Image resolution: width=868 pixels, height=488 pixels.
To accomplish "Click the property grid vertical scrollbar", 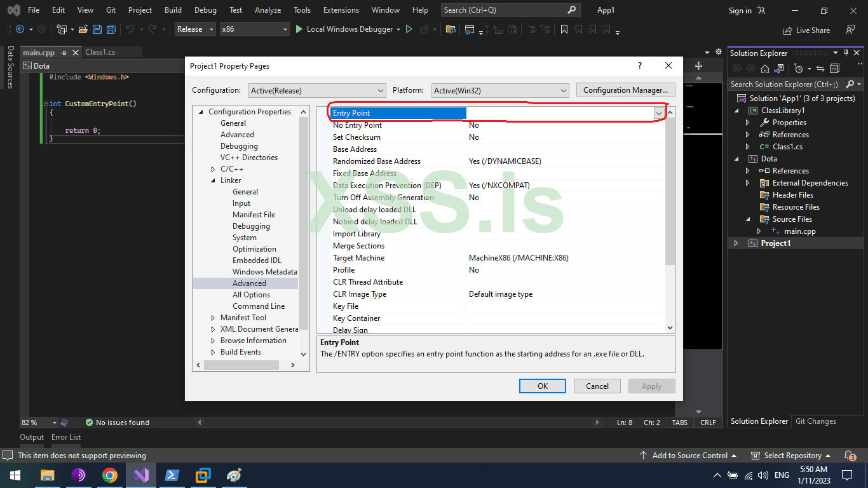I will pos(670,191).
